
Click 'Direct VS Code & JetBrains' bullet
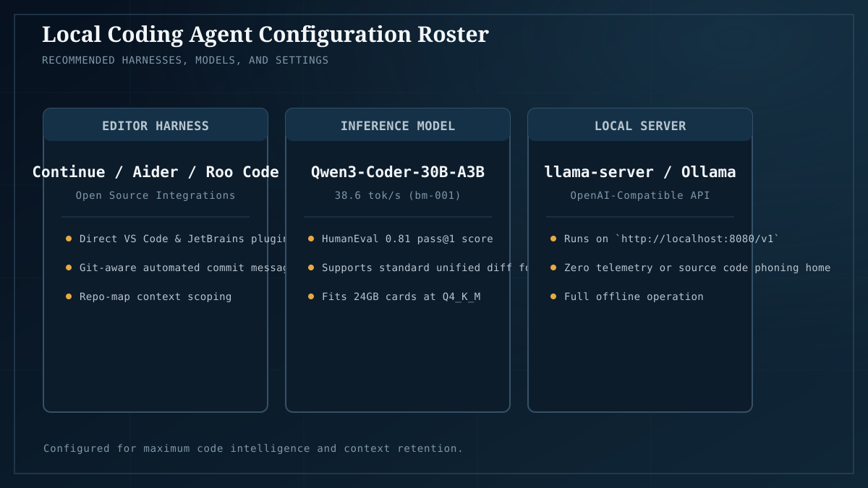[175, 239]
